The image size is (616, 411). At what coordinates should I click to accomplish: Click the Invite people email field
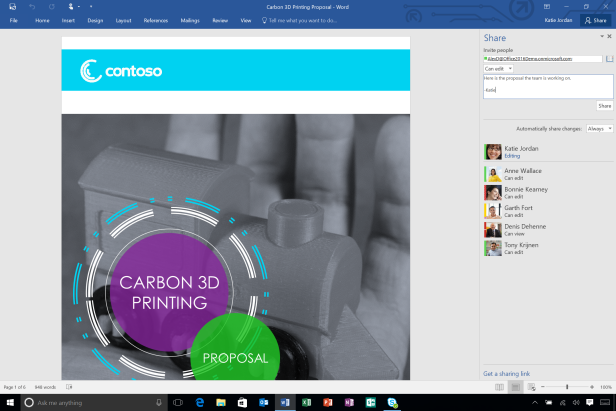[x=543, y=59]
